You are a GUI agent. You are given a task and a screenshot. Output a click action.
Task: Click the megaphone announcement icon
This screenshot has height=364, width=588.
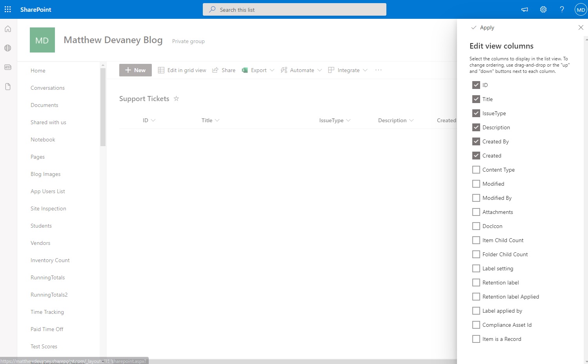(524, 9)
